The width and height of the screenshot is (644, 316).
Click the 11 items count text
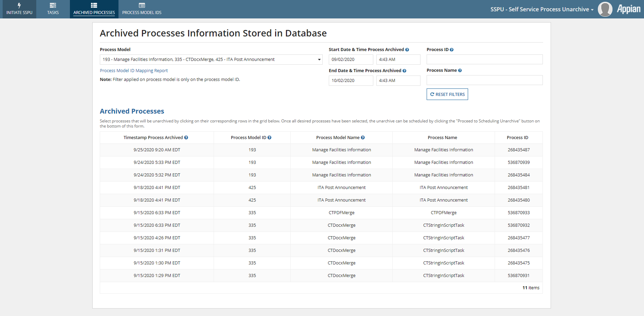pyautogui.click(x=531, y=288)
